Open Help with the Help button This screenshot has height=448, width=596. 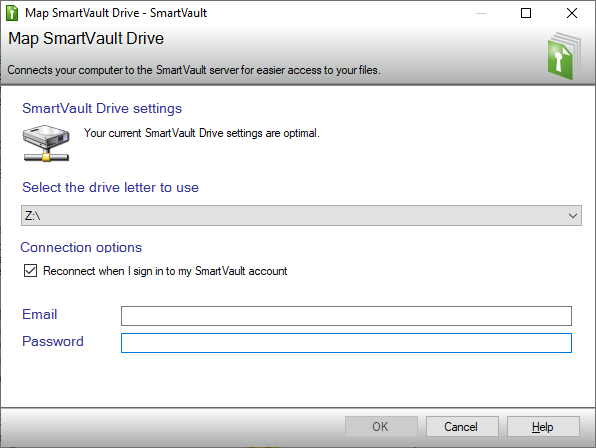tap(543, 426)
